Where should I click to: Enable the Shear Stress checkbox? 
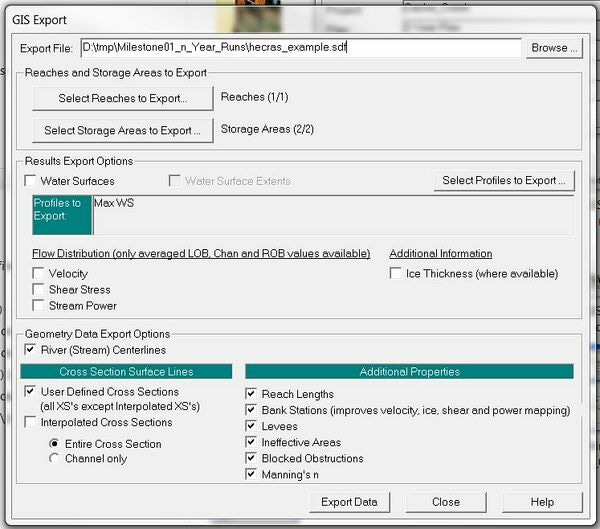click(x=38, y=289)
